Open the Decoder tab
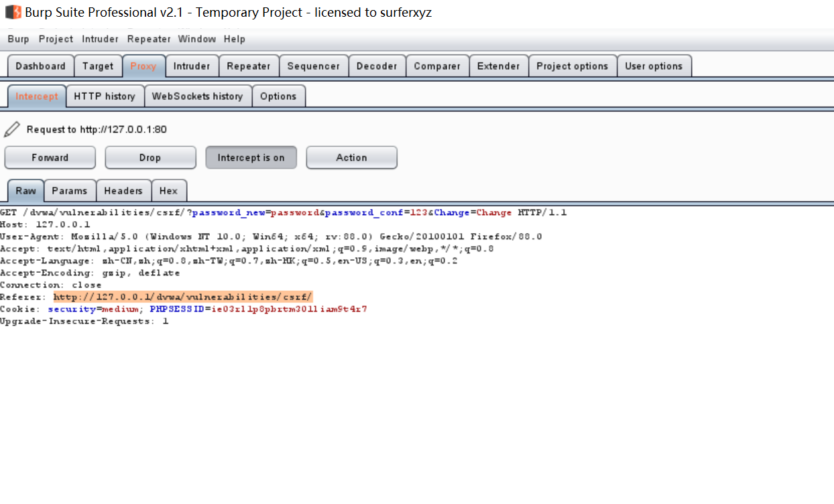Screen dimensions: 834x504 tap(377, 66)
